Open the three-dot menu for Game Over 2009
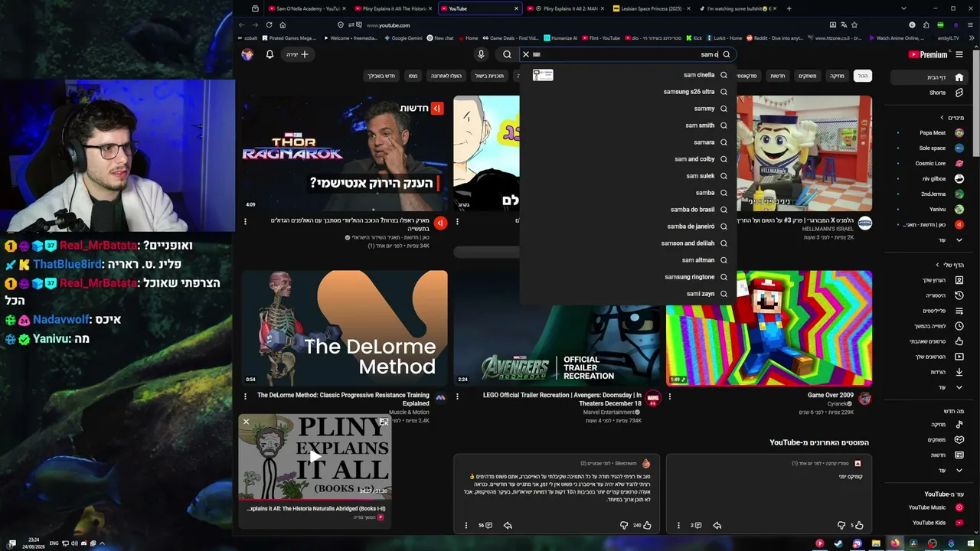 670,396
